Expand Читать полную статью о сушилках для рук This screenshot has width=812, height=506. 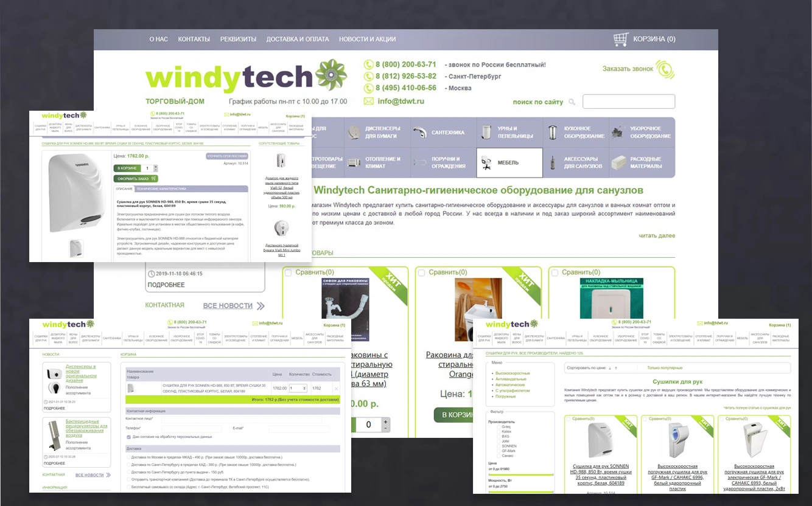pyautogui.click(x=757, y=407)
